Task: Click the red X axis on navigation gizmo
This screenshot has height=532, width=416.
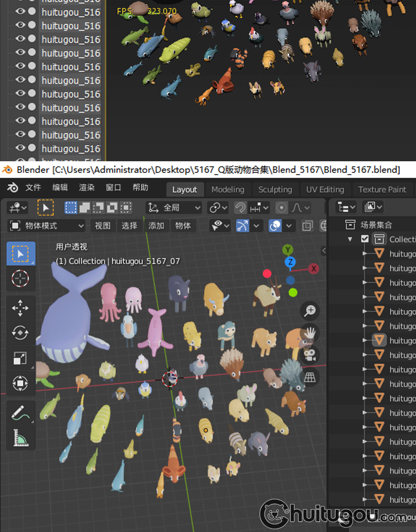Action: pos(314,269)
